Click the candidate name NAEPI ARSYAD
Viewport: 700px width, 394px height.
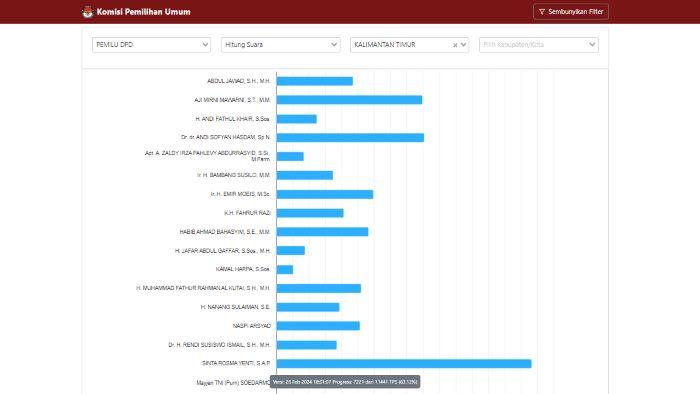tap(252, 326)
